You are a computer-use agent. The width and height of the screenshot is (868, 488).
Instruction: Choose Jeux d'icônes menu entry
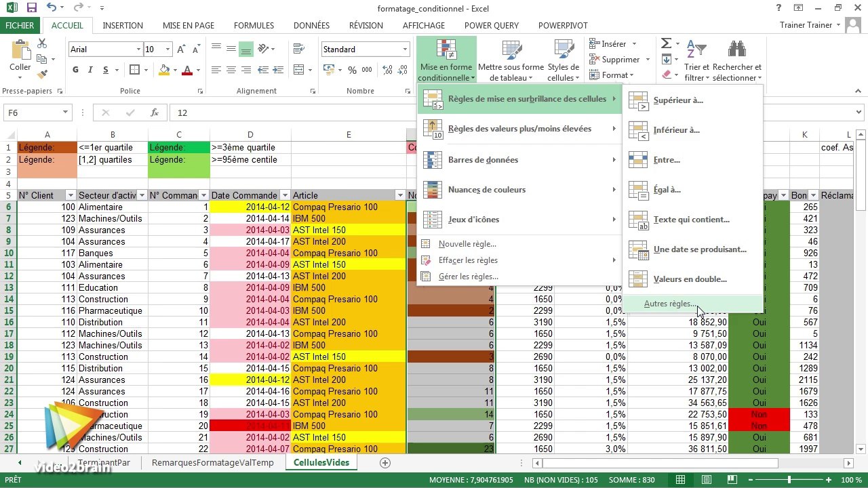point(519,220)
